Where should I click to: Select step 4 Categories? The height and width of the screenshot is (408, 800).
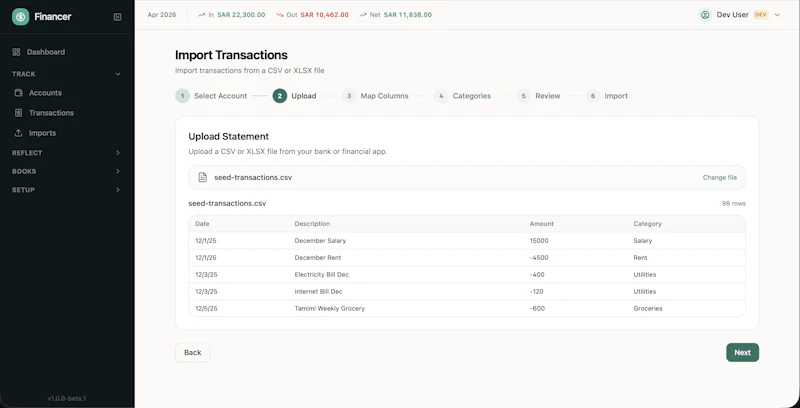tap(462, 96)
